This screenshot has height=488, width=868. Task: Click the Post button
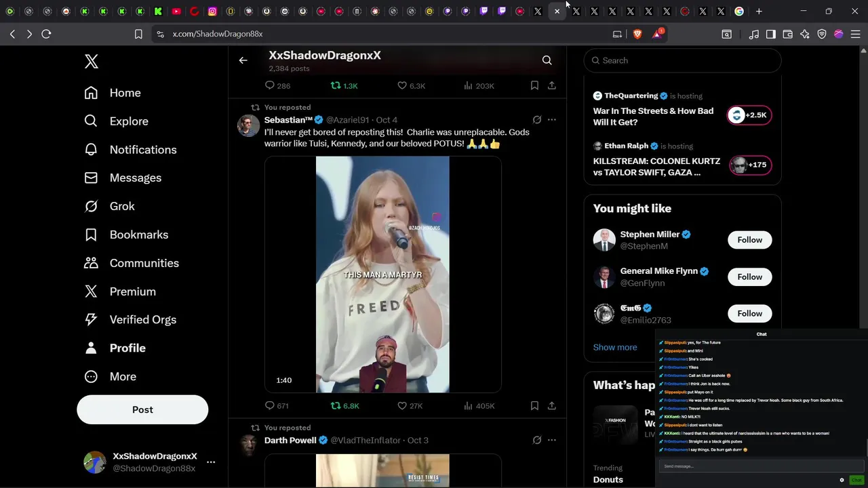(142, 409)
